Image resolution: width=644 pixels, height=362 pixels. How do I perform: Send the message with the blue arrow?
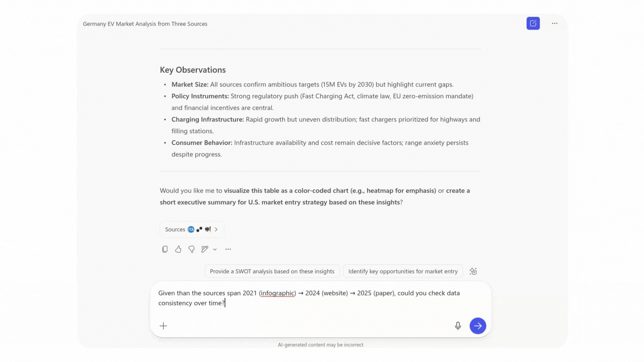pos(478,326)
